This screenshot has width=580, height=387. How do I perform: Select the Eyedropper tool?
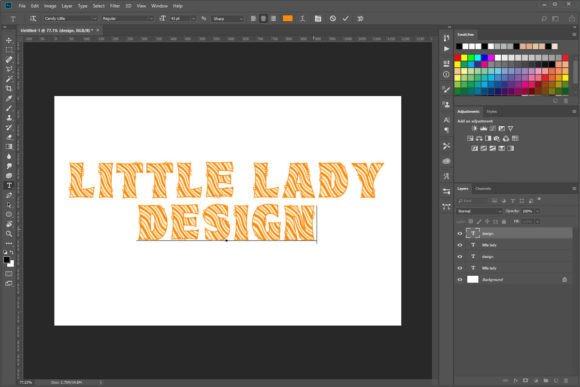point(9,98)
